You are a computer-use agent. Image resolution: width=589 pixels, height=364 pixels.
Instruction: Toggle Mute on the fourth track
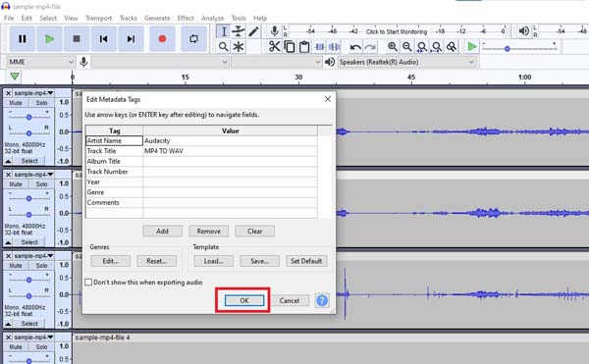pyautogui.click(x=16, y=346)
